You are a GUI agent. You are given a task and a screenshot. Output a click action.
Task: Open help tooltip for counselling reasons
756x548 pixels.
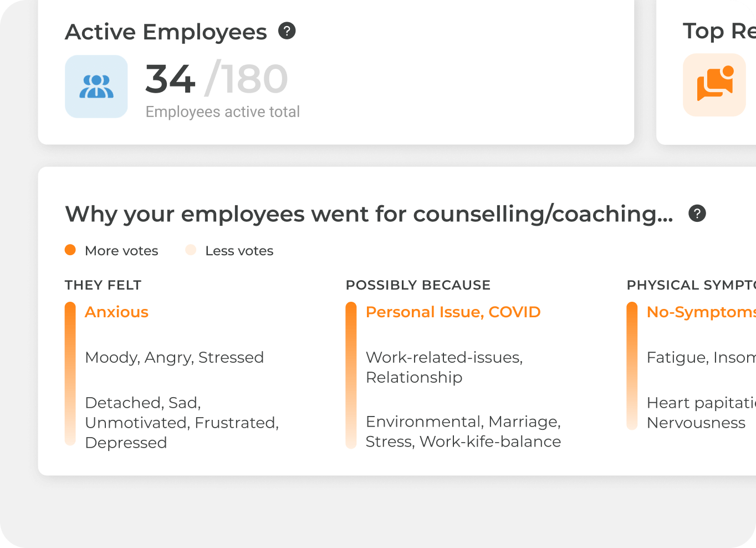point(697,214)
